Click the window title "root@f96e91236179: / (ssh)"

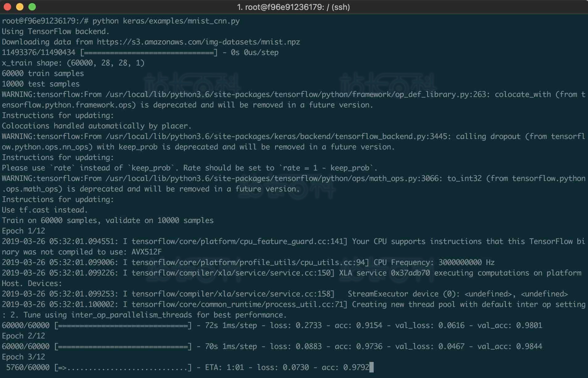(x=293, y=7)
